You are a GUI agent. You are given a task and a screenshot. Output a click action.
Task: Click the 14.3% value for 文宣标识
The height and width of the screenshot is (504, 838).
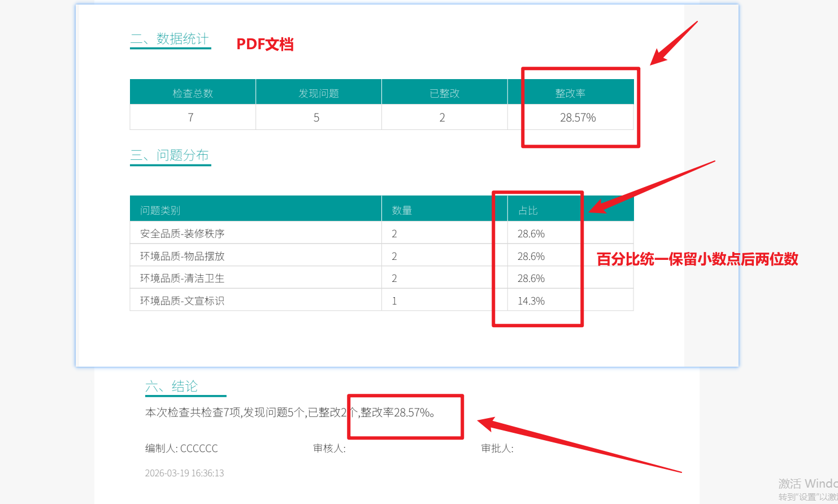[531, 301]
